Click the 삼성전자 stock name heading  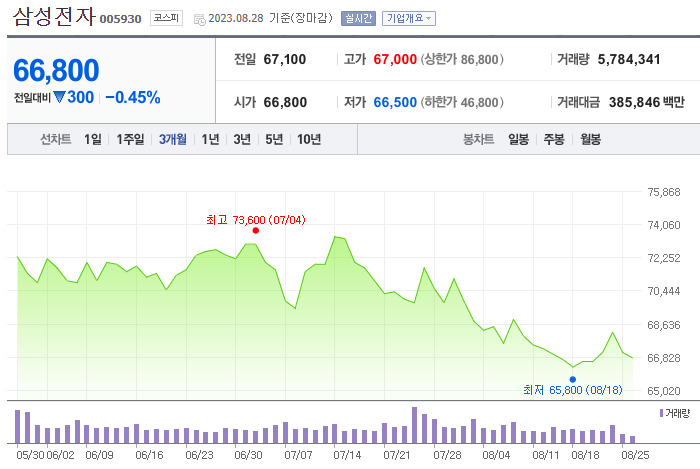(54, 17)
